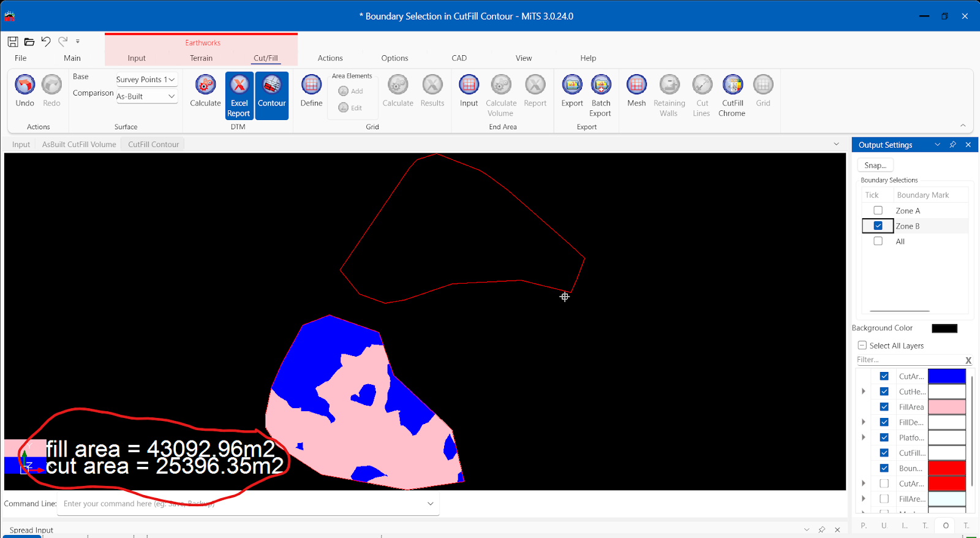Viewport: 980px width, 538px height.
Task: Open the End Area Report icon
Action: pyautogui.click(x=535, y=85)
